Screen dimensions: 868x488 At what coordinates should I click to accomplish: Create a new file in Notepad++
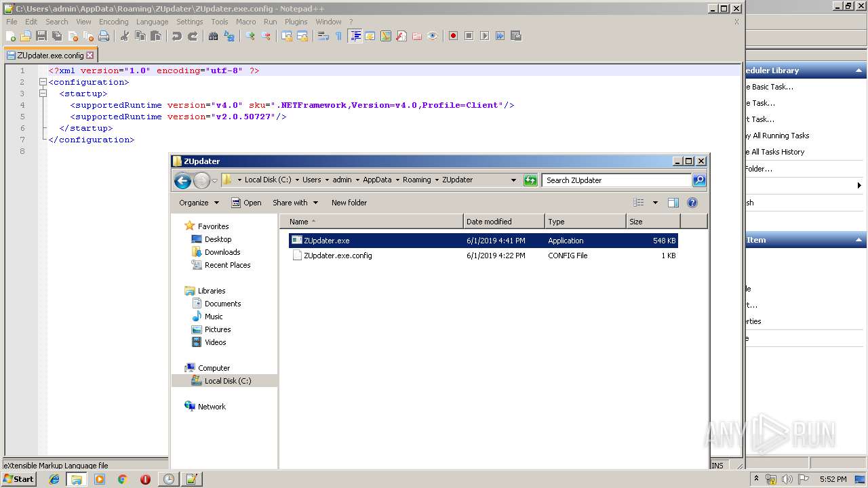point(11,36)
